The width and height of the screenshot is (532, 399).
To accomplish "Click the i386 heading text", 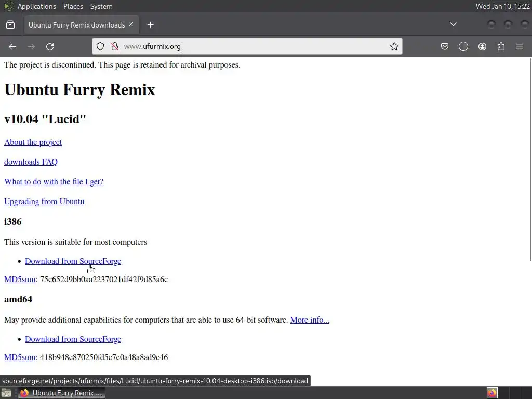I will coord(13,222).
